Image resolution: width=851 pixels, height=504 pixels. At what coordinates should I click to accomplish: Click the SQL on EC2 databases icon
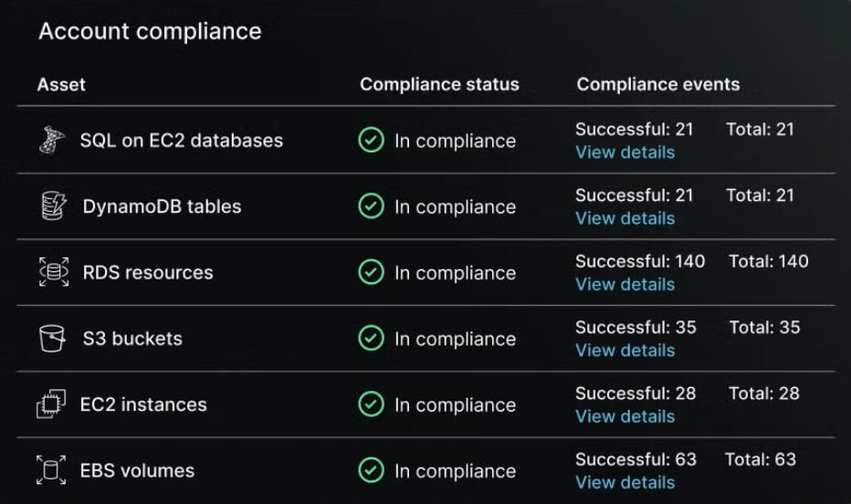point(52,140)
